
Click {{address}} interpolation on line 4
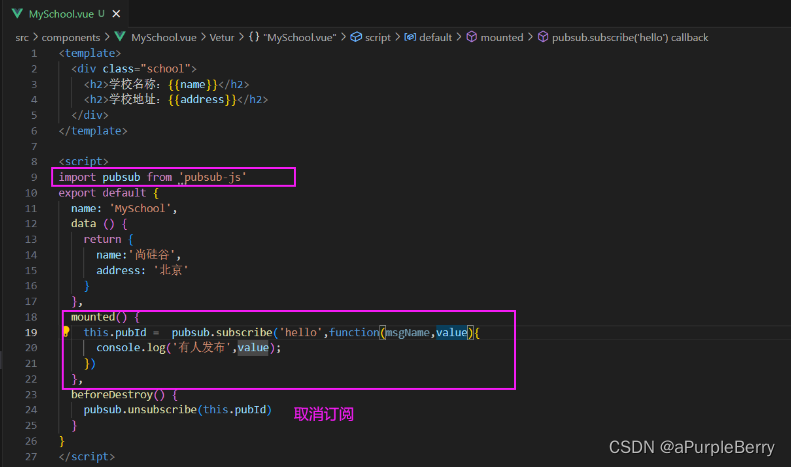pos(202,99)
